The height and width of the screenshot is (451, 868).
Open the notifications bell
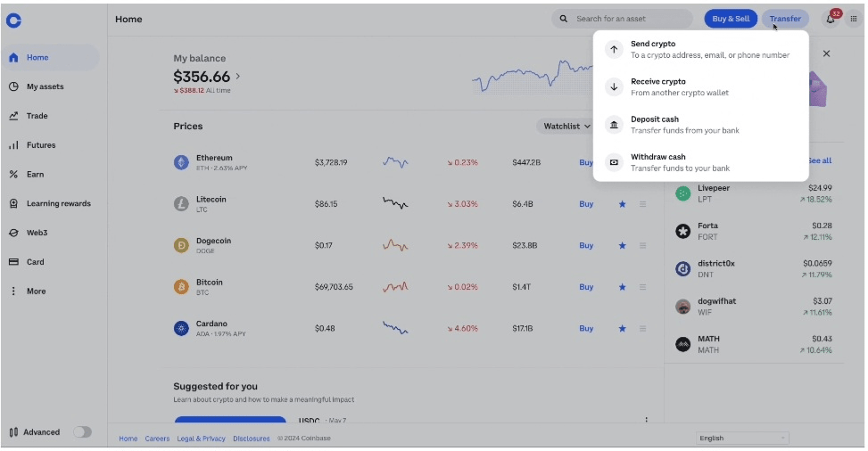coord(831,19)
